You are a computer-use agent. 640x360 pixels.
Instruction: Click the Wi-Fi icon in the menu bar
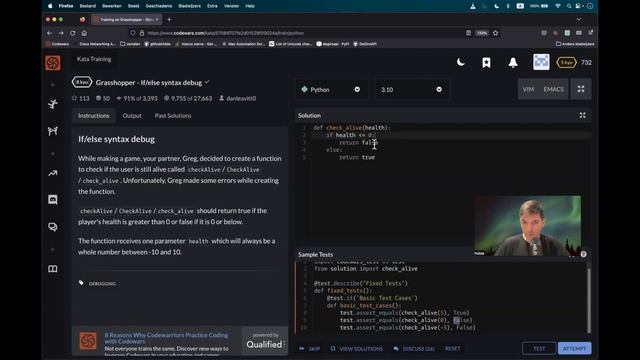[558, 6]
